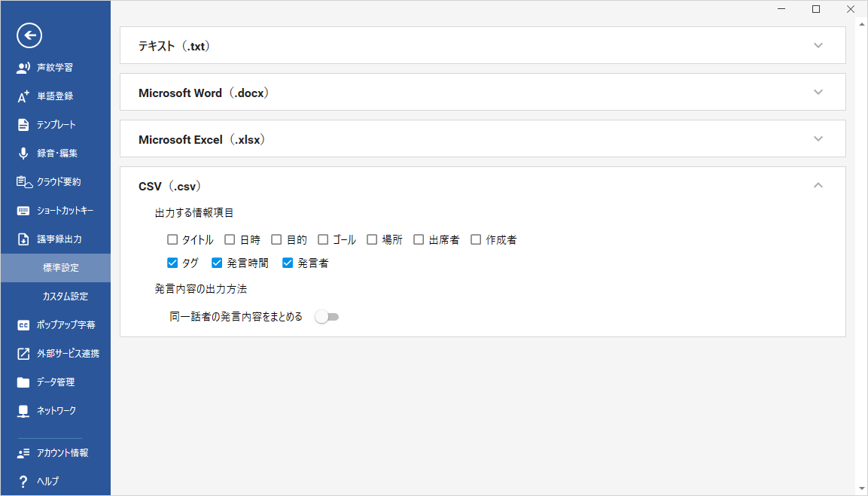Viewport: 868px width, 496px height.
Task: Click the ネットワーク network icon
Action: [x=23, y=411]
